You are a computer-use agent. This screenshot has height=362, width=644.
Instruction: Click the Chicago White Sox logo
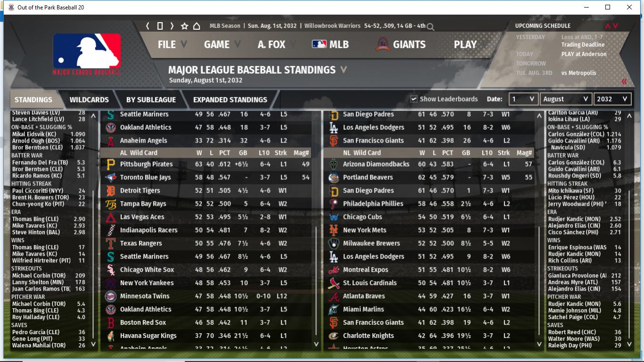coord(111,270)
